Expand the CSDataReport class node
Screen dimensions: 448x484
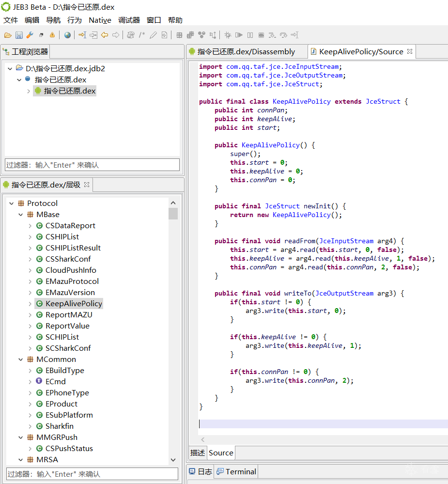pyautogui.click(x=30, y=226)
